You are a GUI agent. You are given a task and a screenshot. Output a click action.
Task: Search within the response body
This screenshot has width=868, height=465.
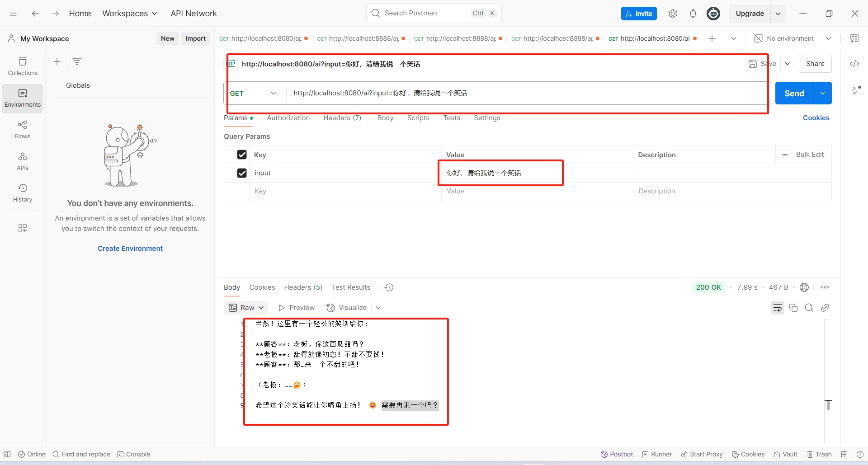pos(809,308)
